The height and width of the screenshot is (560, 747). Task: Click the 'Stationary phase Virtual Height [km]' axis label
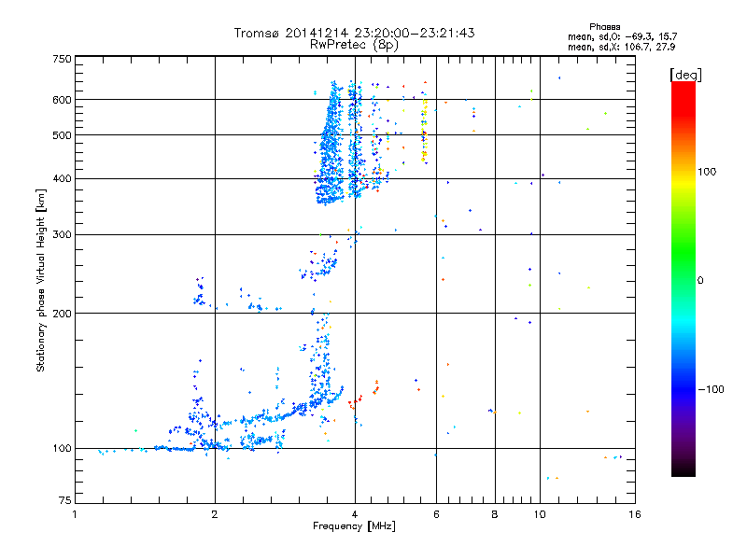[x=41, y=281]
